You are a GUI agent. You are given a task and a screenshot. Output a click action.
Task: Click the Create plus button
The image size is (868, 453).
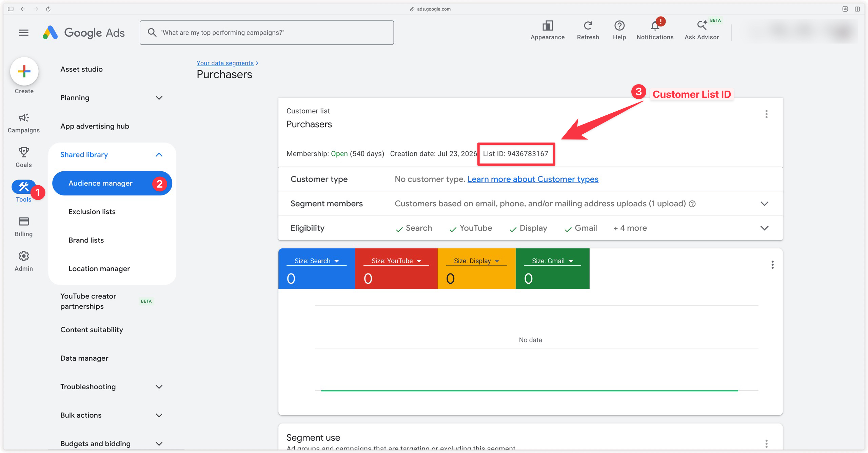coord(24,71)
